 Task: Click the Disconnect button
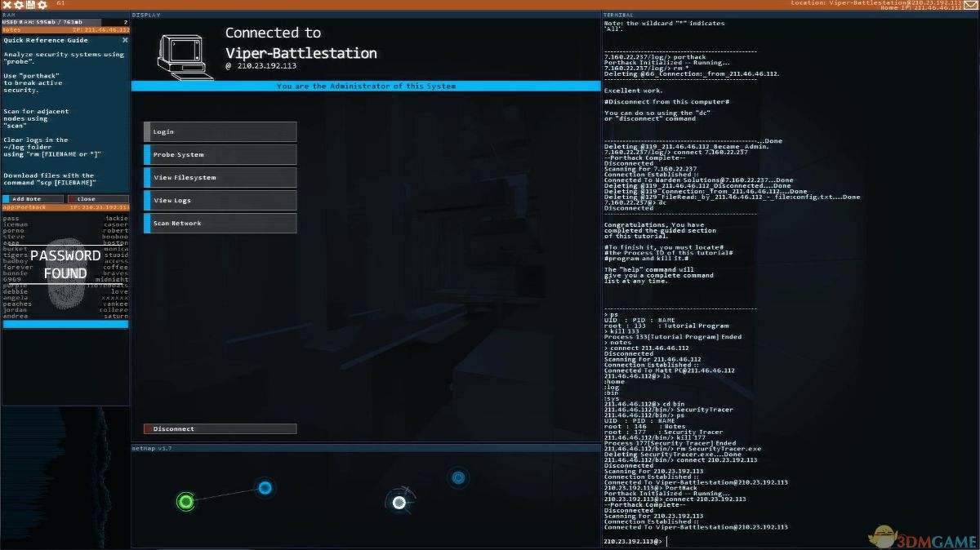coord(220,428)
